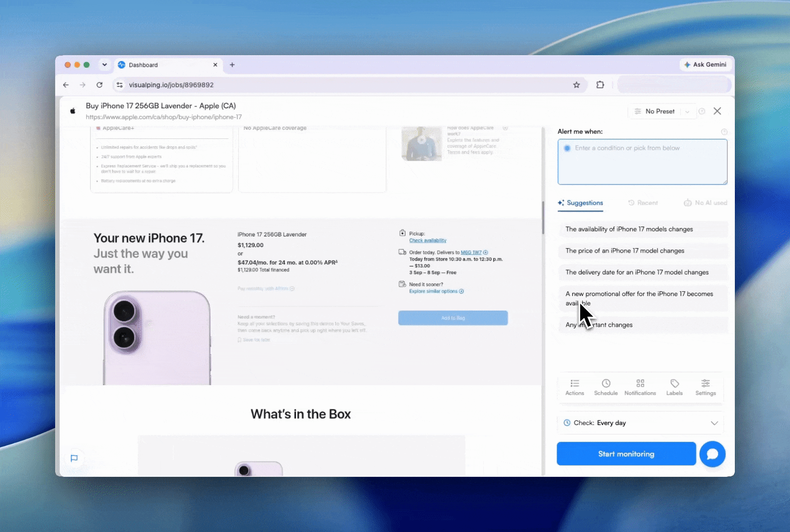Click the $1,129.00 price text
This screenshot has height=532, width=790.
pyautogui.click(x=251, y=245)
